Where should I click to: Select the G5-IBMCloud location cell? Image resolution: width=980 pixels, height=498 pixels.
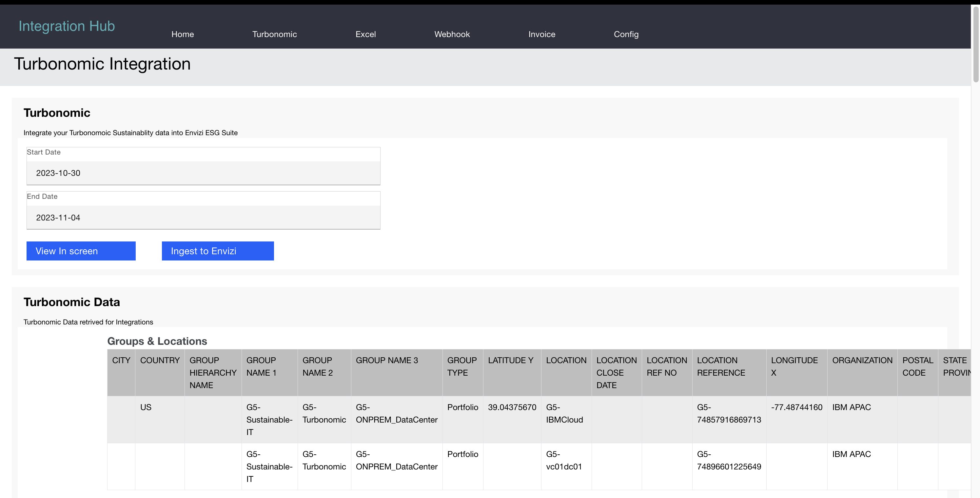(x=564, y=413)
